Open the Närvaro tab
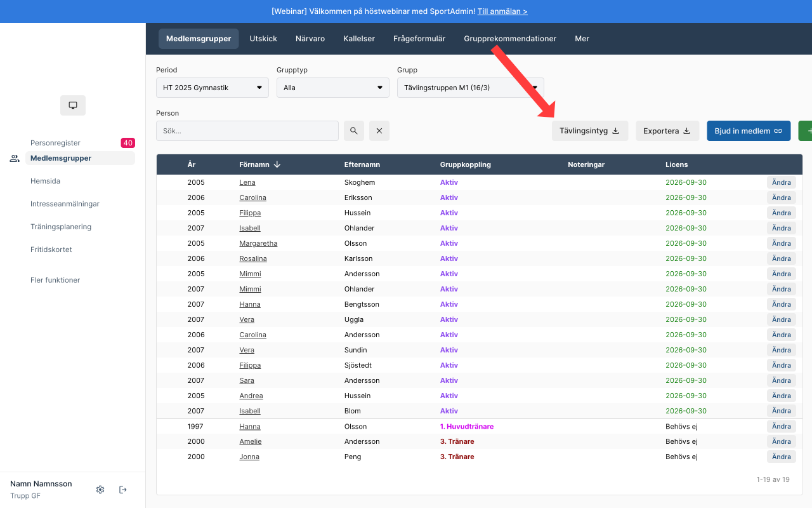 coord(310,39)
